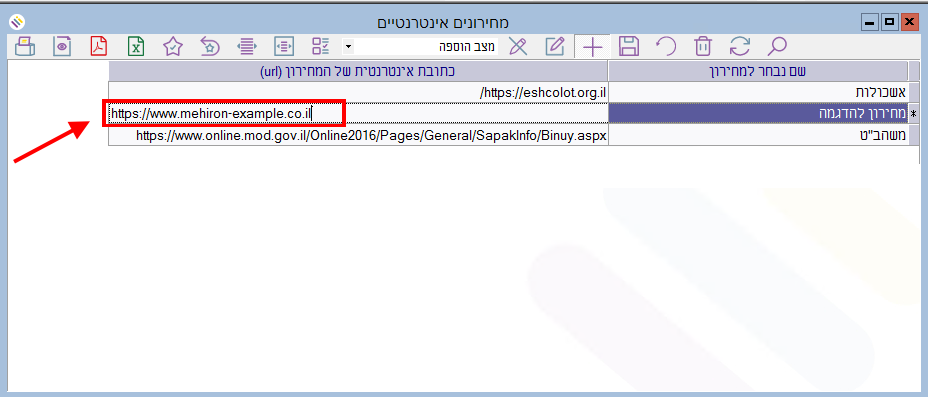Click the printer icon in toolbar
This screenshot has height=397, width=928.
point(24,46)
